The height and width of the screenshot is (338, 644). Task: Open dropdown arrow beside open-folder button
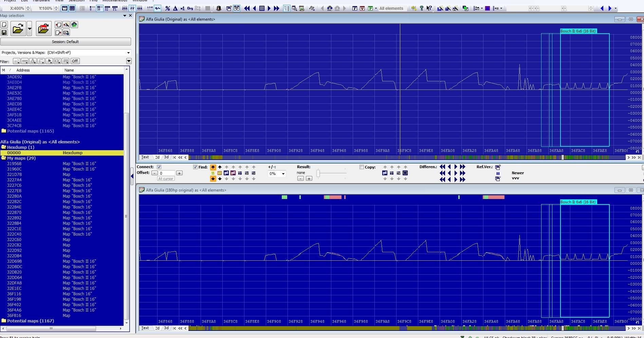click(x=30, y=29)
